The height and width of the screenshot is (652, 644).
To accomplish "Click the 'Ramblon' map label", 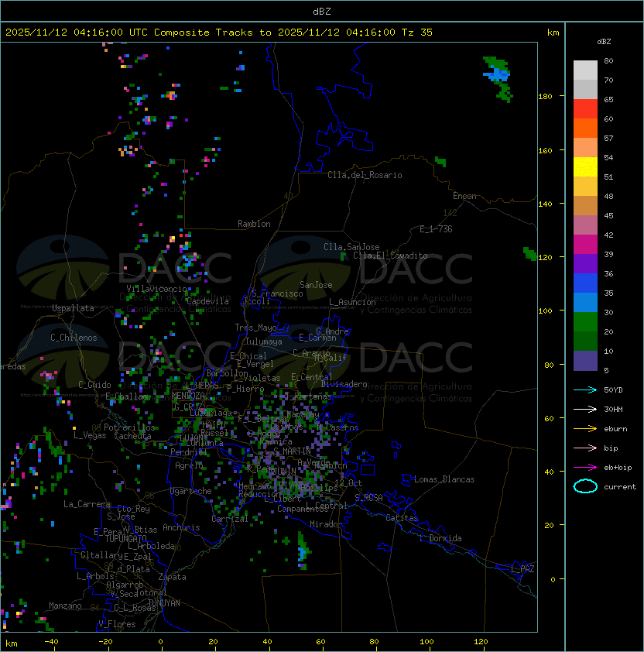I will point(254,224).
